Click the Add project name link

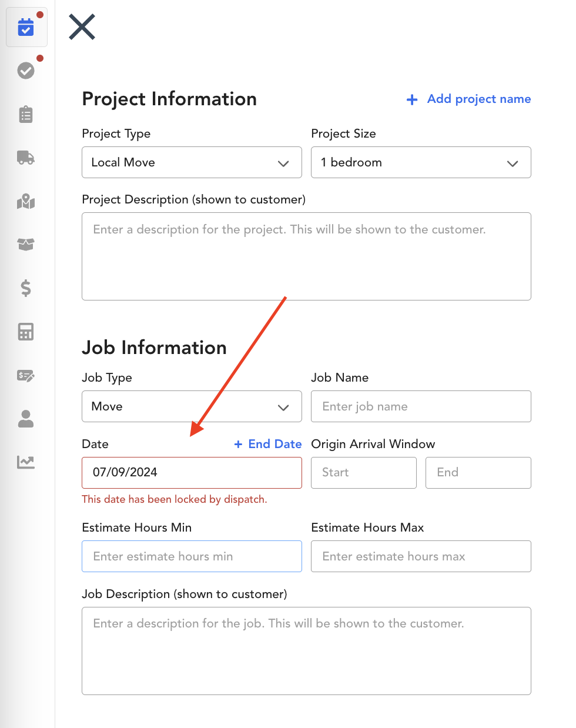click(x=468, y=99)
